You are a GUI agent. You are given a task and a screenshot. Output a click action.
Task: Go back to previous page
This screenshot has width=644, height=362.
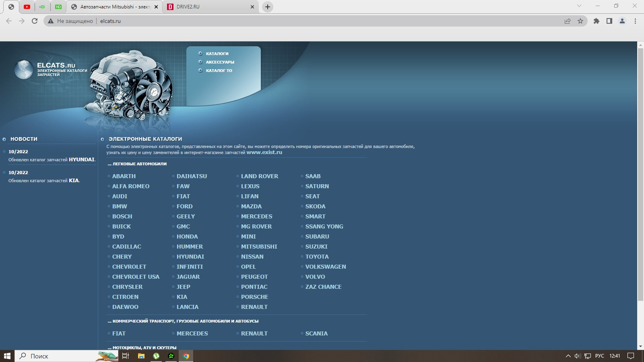[x=9, y=21]
